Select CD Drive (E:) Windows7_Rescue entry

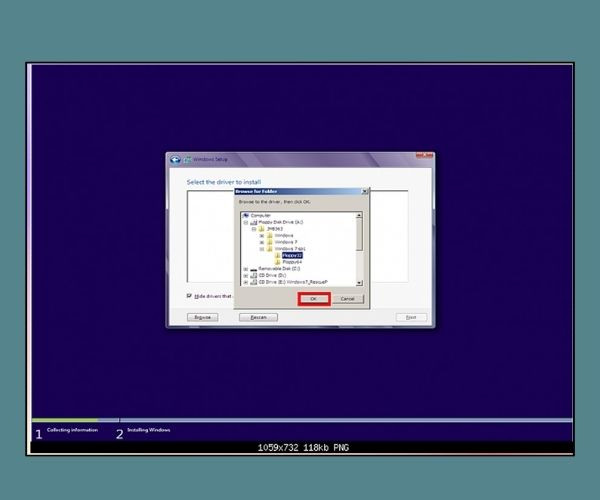[293, 282]
